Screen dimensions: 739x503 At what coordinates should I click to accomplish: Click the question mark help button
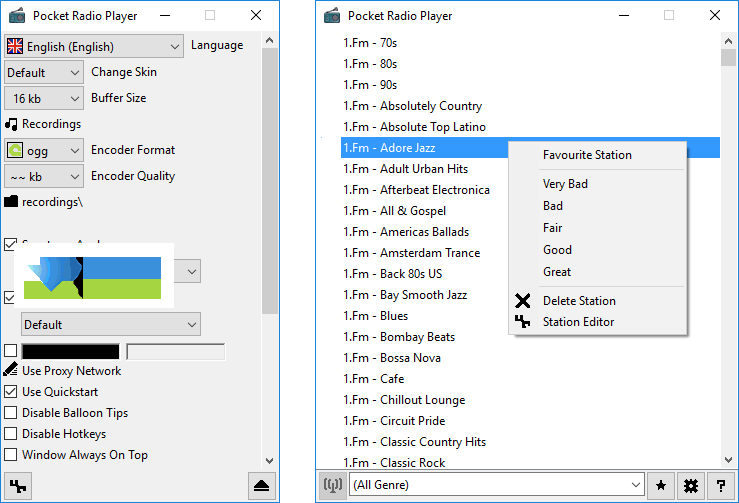click(x=720, y=485)
